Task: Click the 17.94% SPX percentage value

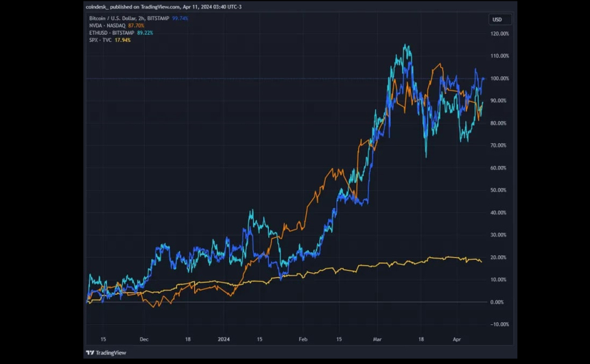Action: click(123, 40)
